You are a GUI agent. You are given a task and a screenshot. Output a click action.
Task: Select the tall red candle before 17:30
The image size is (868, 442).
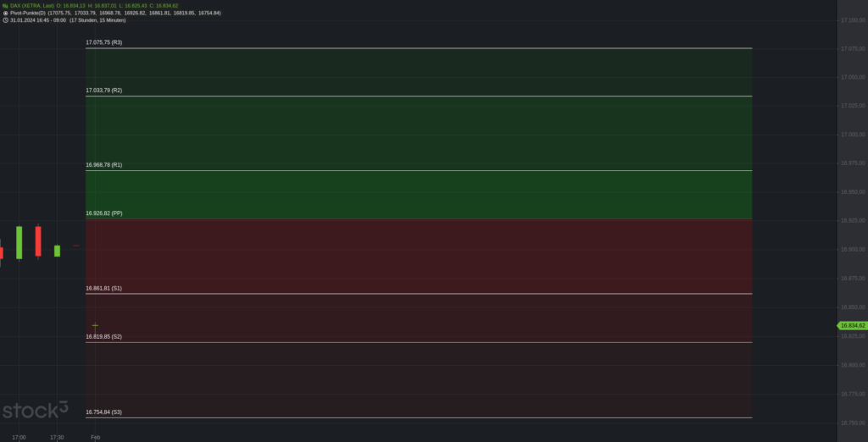point(38,240)
